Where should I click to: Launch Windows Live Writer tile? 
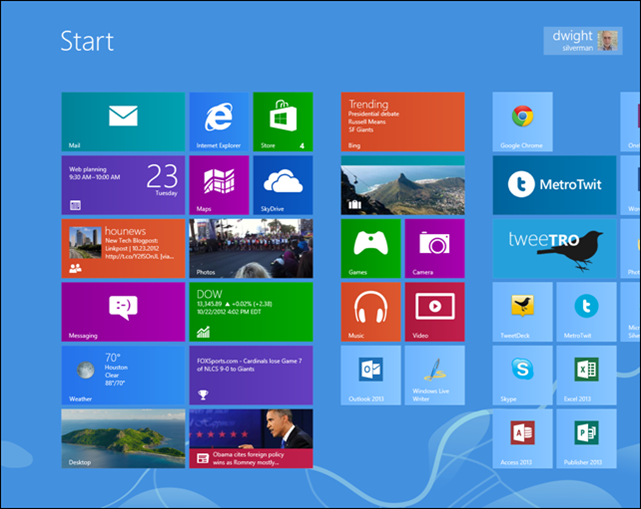[x=435, y=375]
